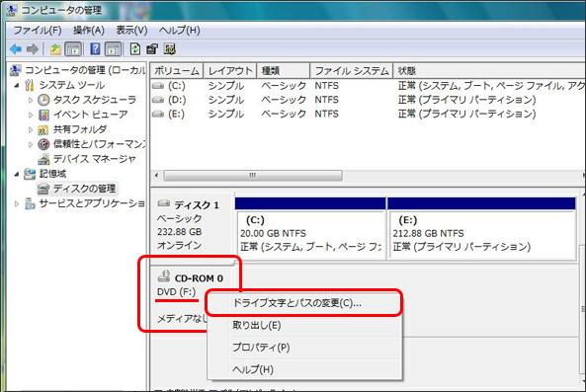The width and height of the screenshot is (586, 392).
Task: Expand イベント ビューア tree node
Action: pyautogui.click(x=31, y=115)
